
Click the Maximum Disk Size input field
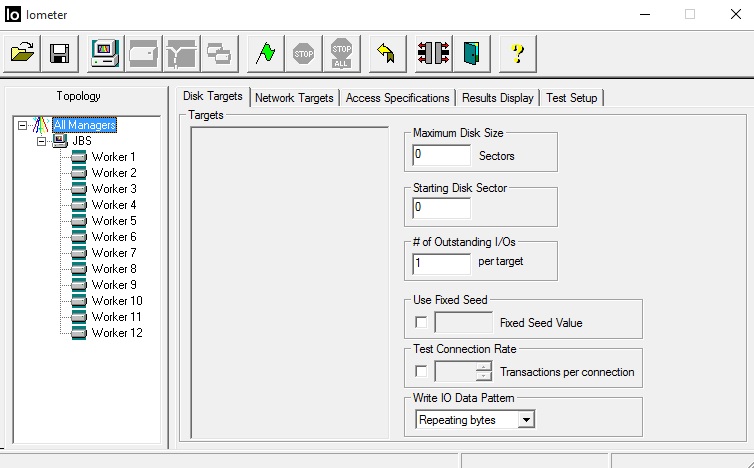pos(441,156)
